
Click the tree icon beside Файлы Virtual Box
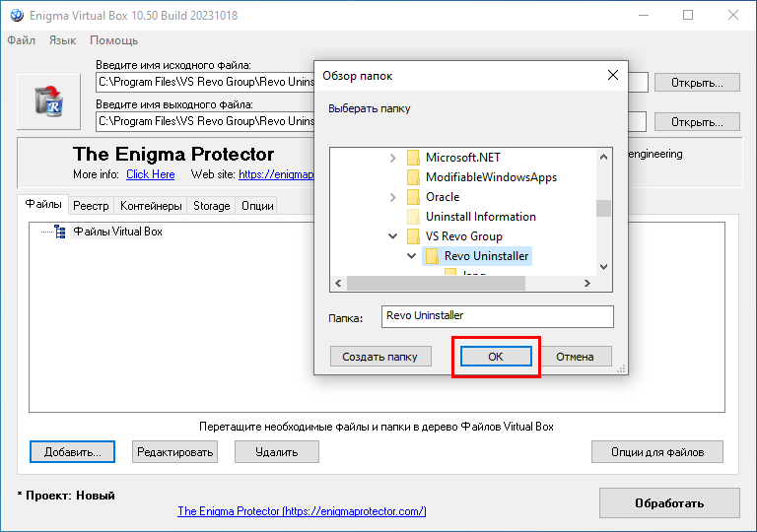(x=60, y=232)
